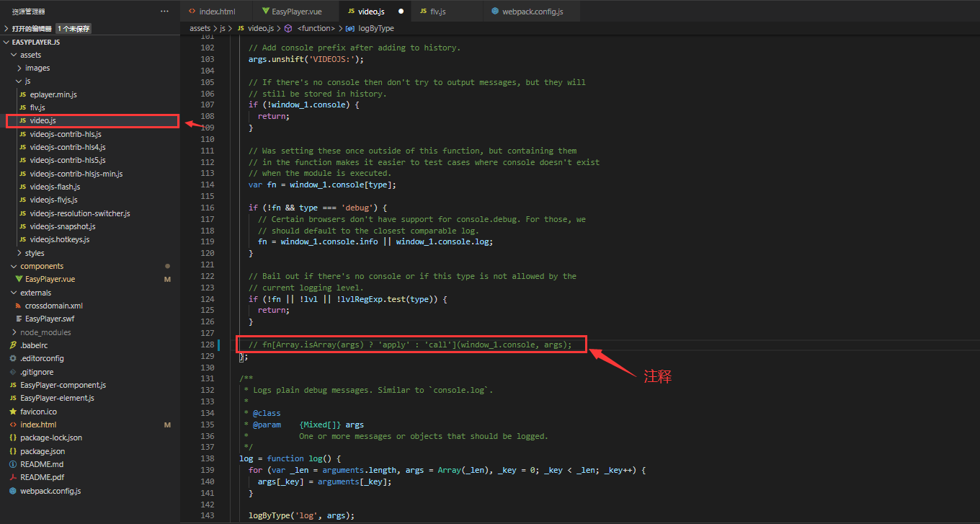
Task: Open the .gitignore file
Action: coord(37,372)
